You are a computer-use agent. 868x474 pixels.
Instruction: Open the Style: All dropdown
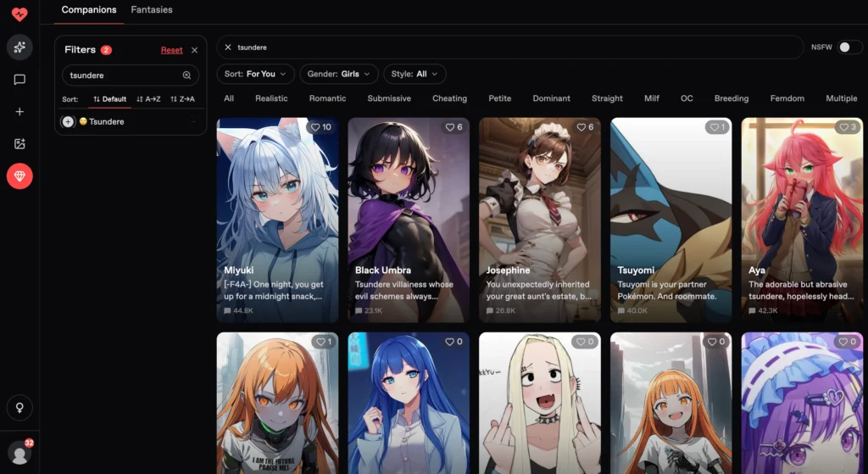pos(415,75)
